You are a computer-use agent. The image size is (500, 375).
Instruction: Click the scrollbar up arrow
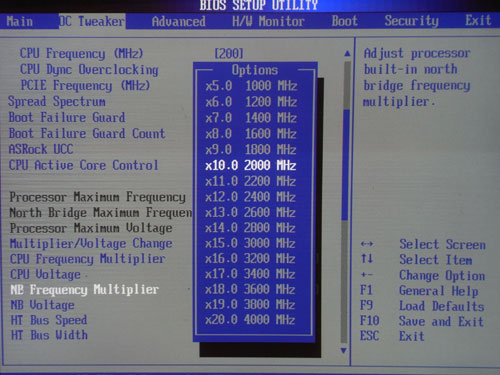pyautogui.click(x=347, y=53)
